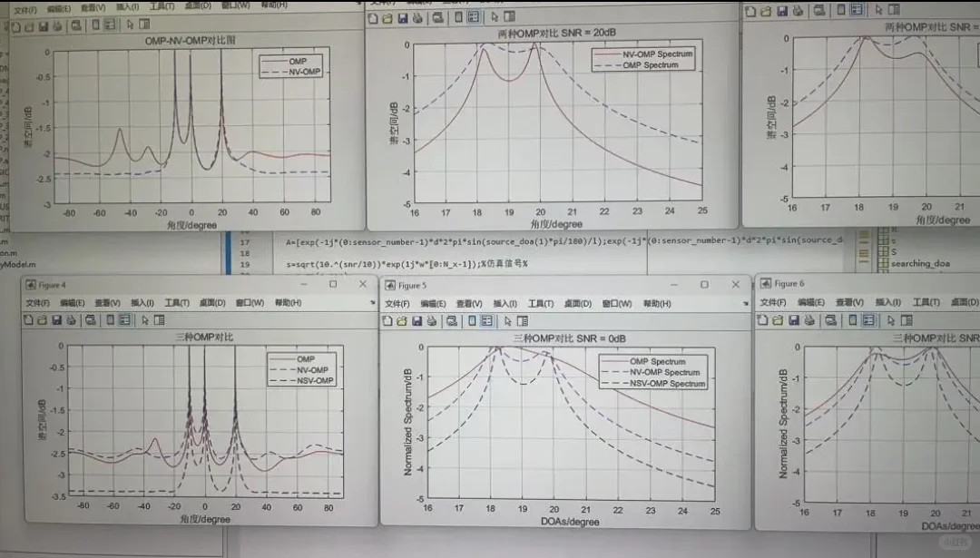Toggle Edit Plot arrow in Figure 6 toolbar

point(891,320)
